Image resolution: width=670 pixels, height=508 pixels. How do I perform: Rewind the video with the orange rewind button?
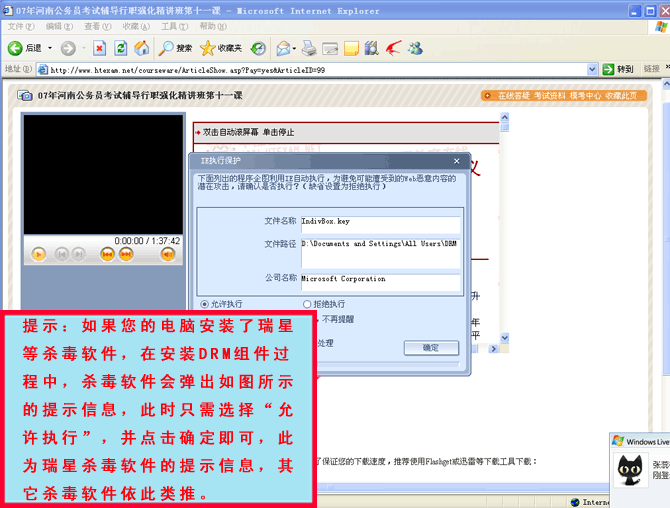tap(107, 254)
